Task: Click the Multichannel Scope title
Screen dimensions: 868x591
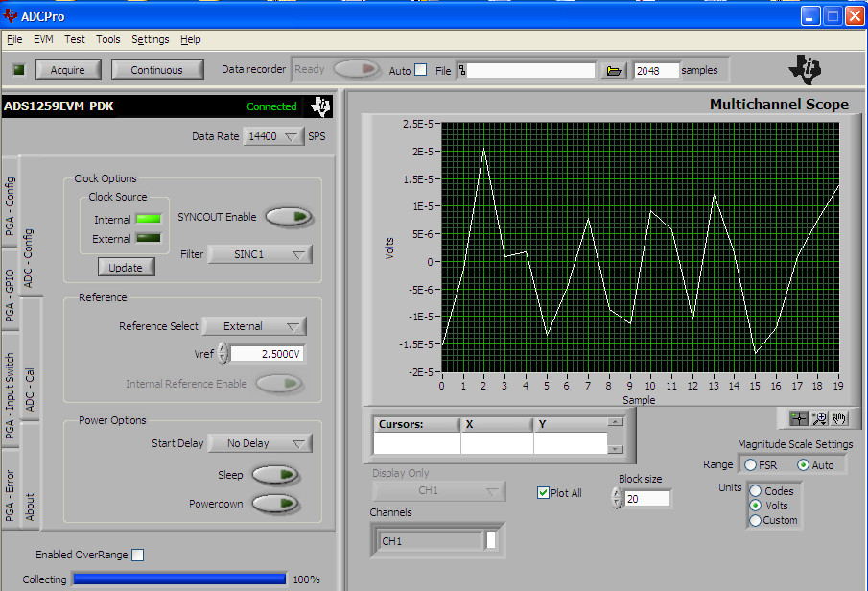Action: tap(779, 105)
